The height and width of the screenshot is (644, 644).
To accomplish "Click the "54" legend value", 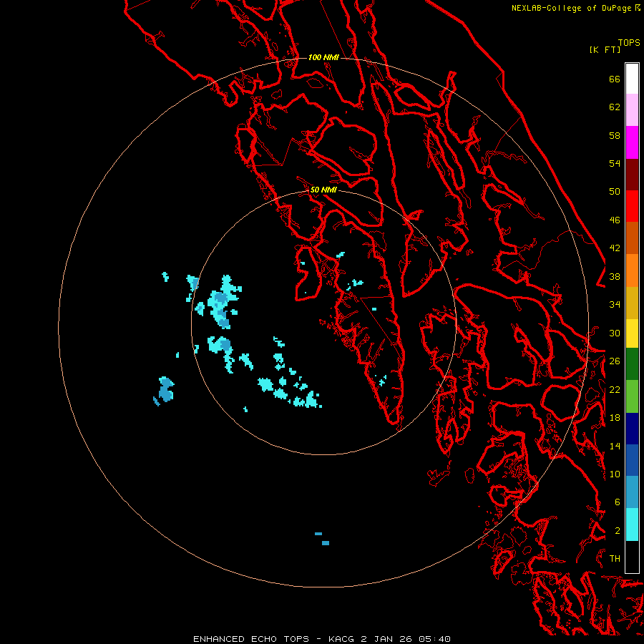I will click(615, 163).
